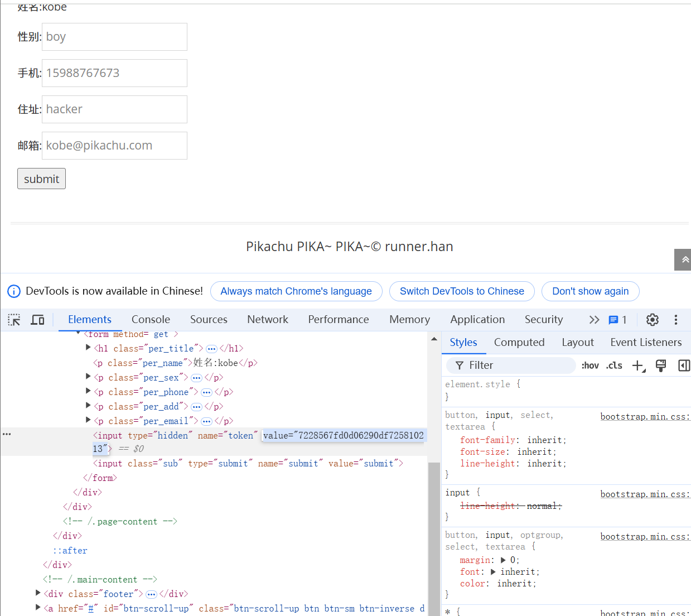Click the font-family: inherit declaration
Image resolution: width=691 pixels, height=616 pixels.
[x=513, y=440]
